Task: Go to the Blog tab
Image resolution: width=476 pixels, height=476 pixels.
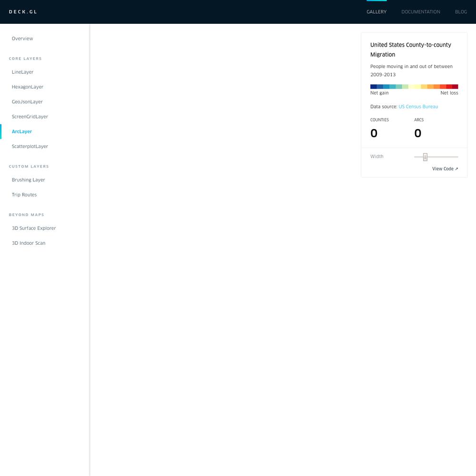Action: click(x=461, y=12)
